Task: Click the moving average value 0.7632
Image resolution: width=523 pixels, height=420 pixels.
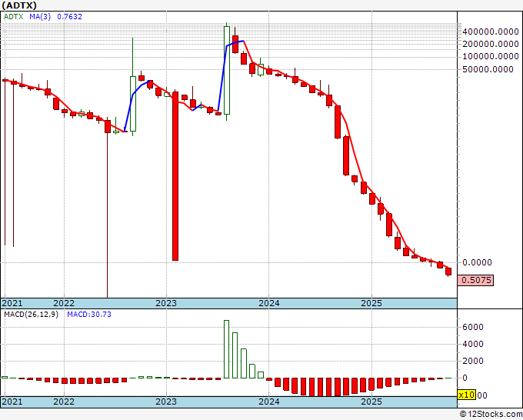Action: click(x=69, y=16)
